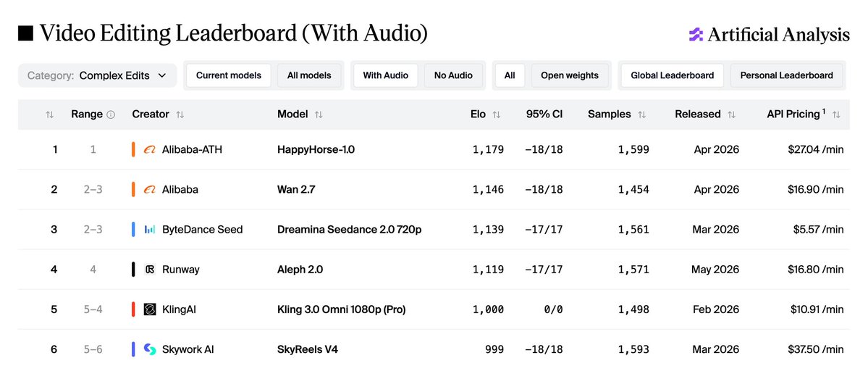The image size is (868, 387).
Task: Click the blue color bar beside ByteDance Seed
Action: coord(133,230)
